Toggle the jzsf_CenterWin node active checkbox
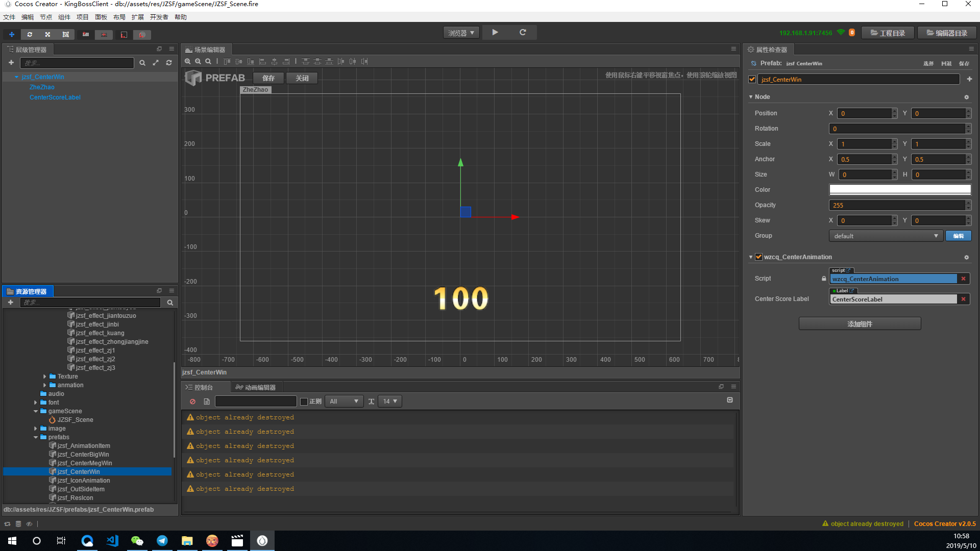The height and width of the screenshot is (551, 980). [x=752, y=80]
